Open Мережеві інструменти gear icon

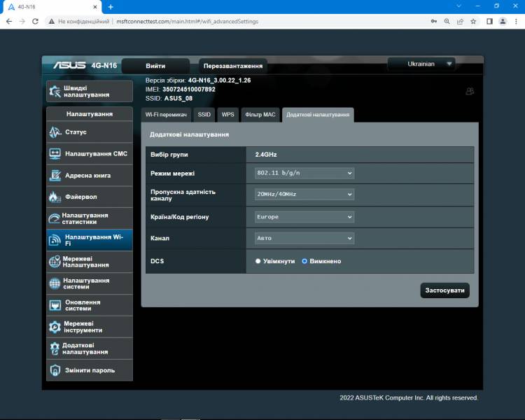55,327
